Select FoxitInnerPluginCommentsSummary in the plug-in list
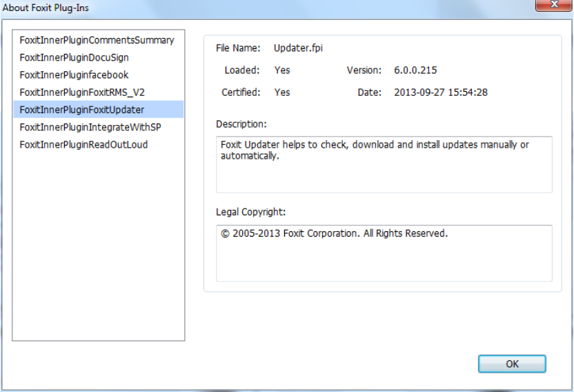This screenshot has width=574, height=392. click(98, 40)
